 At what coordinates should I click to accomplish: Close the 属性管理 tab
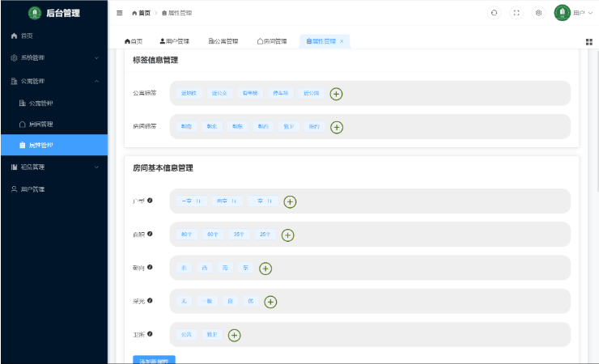tap(342, 41)
